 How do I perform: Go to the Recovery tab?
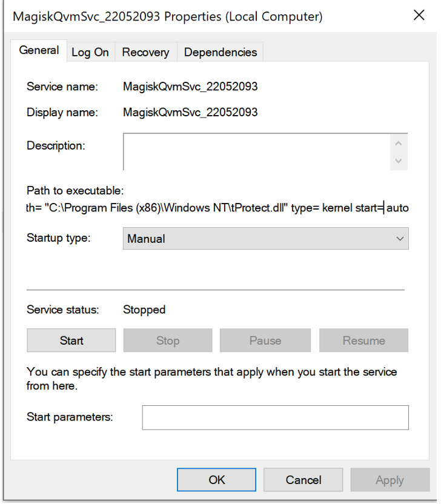point(146,53)
